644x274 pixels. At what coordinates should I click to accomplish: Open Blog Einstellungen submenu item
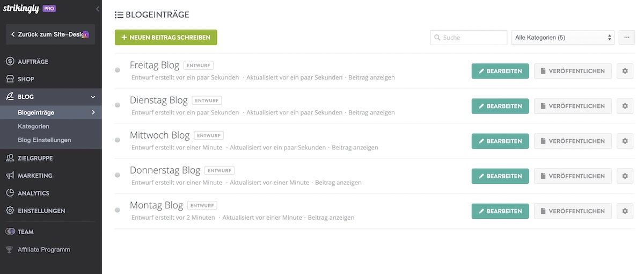(x=44, y=140)
